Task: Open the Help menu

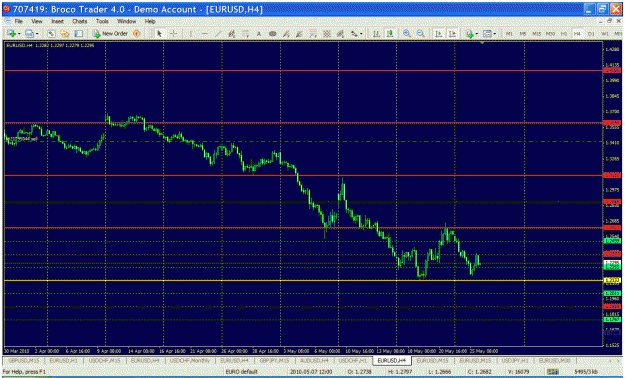Action: point(150,21)
